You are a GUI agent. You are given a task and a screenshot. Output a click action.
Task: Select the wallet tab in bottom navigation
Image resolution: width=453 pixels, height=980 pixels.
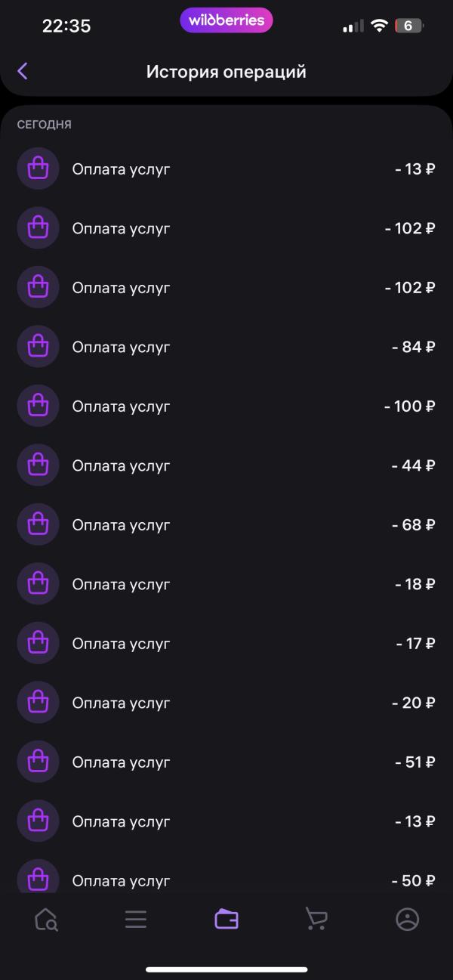pyautogui.click(x=226, y=919)
